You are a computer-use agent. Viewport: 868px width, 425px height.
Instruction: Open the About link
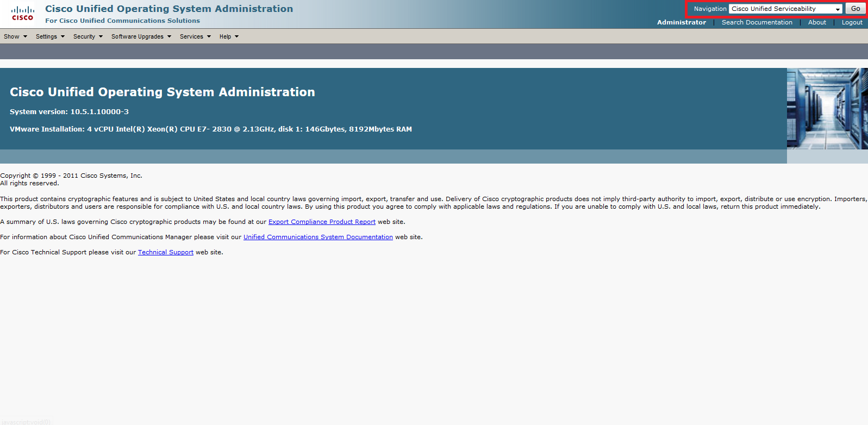(x=817, y=22)
